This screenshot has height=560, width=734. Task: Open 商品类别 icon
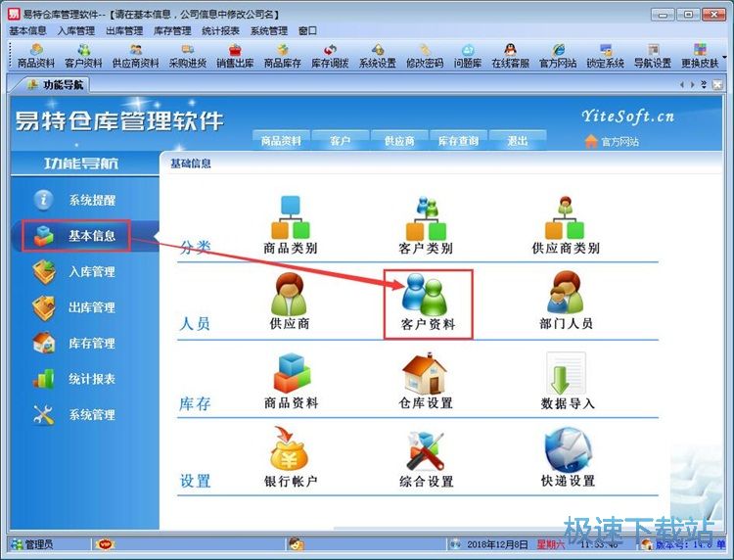(x=291, y=225)
